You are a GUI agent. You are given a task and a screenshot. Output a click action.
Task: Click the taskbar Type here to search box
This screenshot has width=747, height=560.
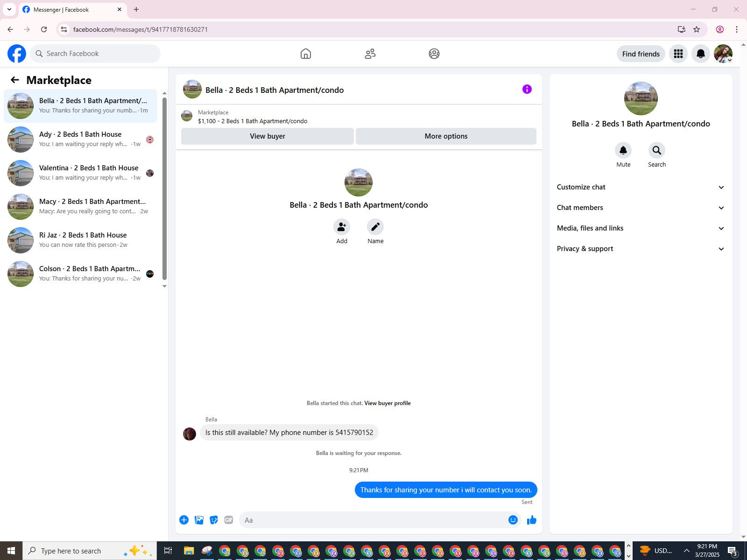coord(90,551)
